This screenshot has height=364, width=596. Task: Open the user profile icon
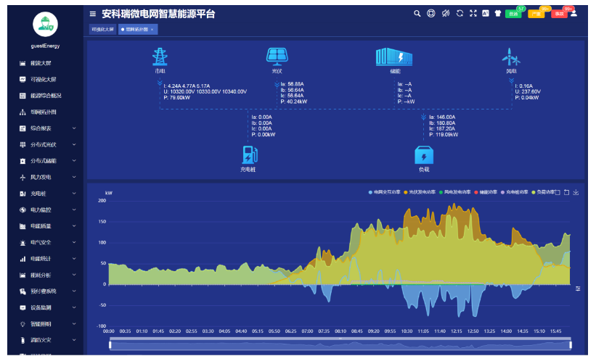574,14
